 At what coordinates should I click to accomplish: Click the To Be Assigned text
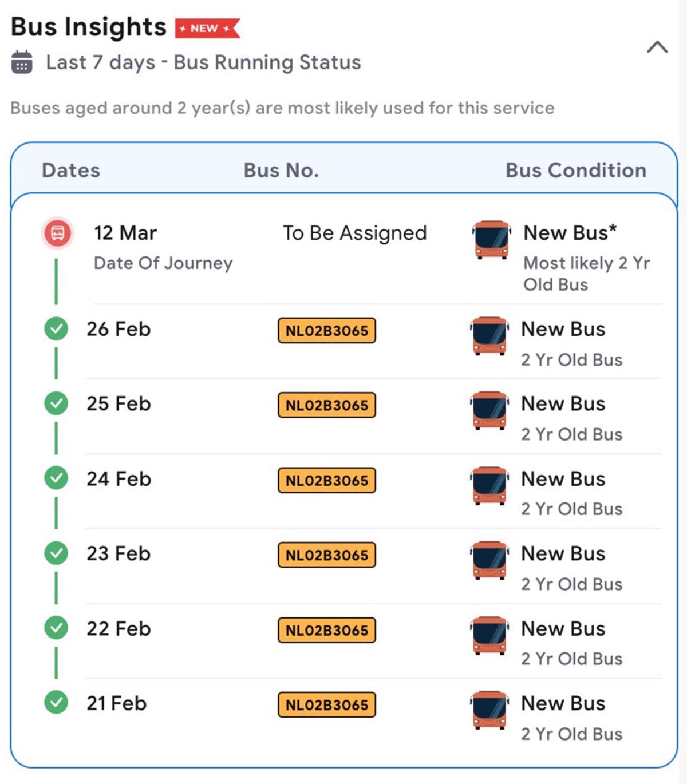coord(354,233)
